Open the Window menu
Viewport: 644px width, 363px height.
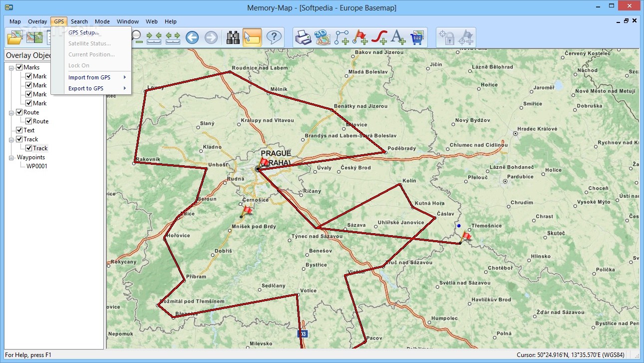(x=128, y=21)
